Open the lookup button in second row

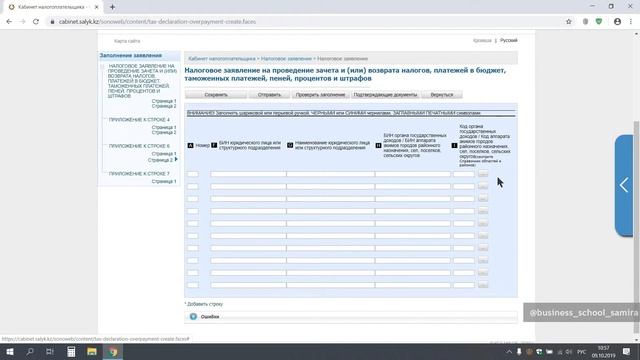(483, 186)
